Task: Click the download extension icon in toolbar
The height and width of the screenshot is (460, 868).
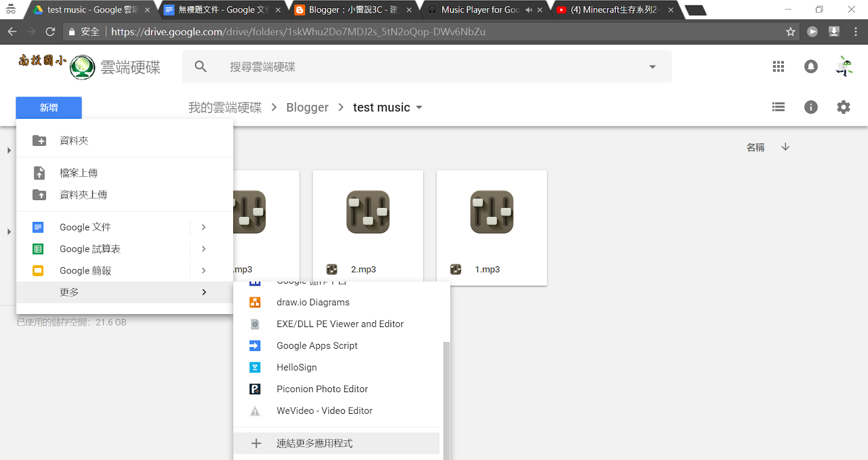Action: [x=834, y=32]
